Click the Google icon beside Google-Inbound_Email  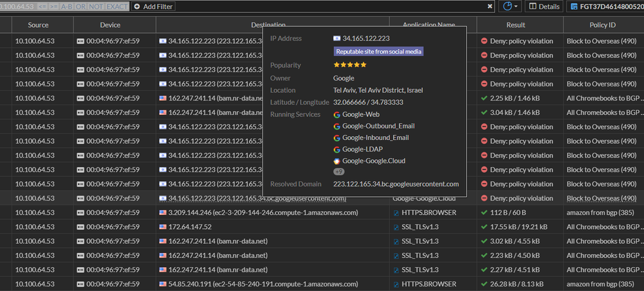coord(337,137)
